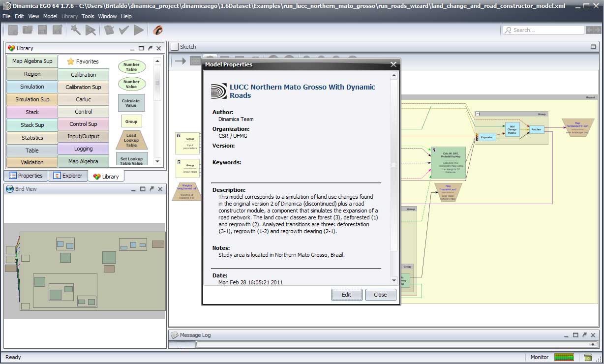Viewport: 604px width, 364px height.
Task: Select the Set Lookup Table Value functor
Action: pos(131,158)
